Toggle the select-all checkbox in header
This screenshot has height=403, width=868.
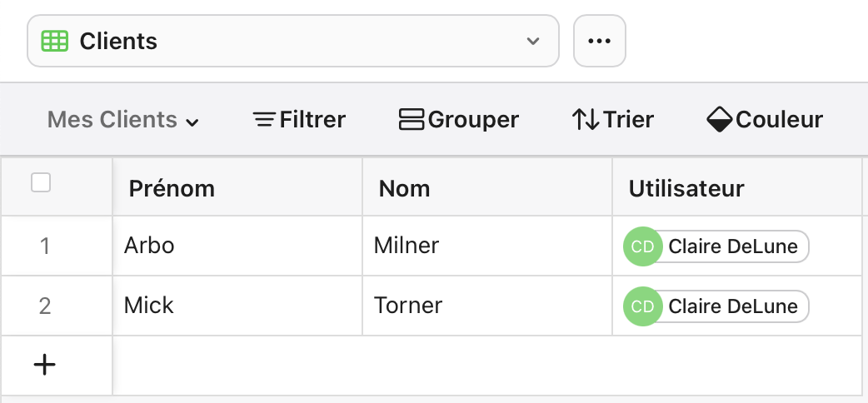point(41,183)
